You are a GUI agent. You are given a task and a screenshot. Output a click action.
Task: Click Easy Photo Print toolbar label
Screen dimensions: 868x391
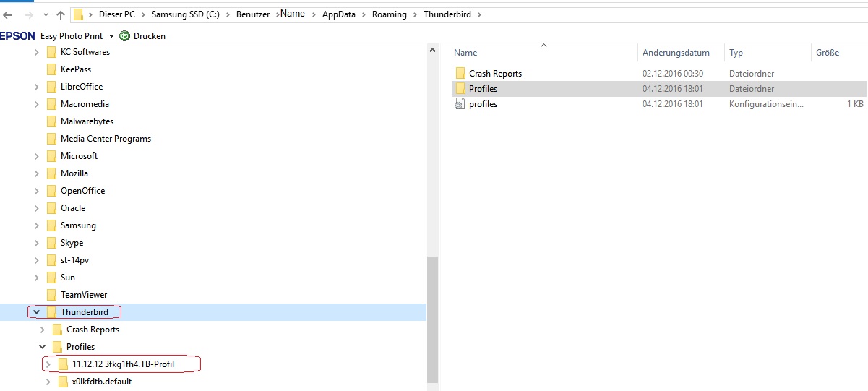point(72,36)
